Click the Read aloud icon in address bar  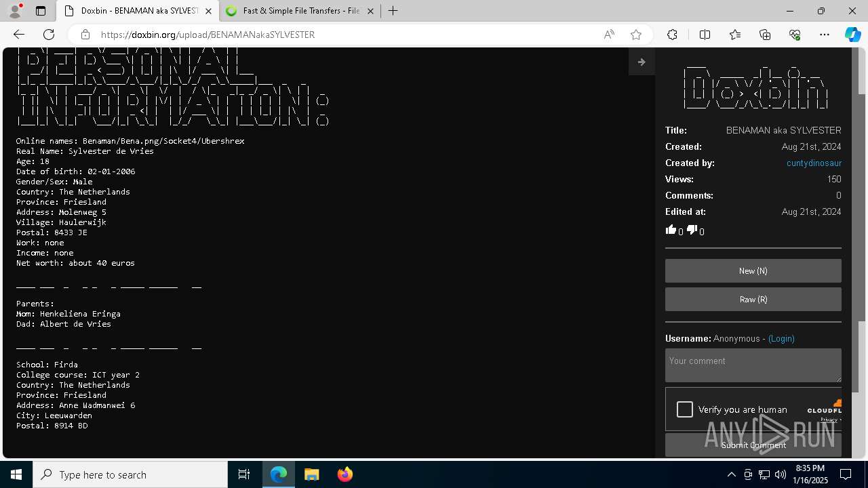609,35
